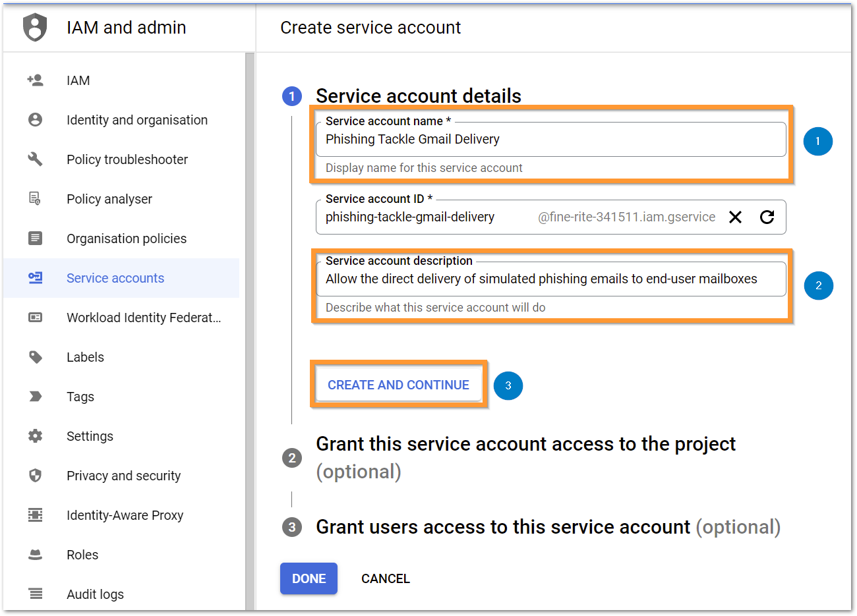Screen dimensions: 857x616
Task: Click the CANCEL button
Action: [386, 578]
